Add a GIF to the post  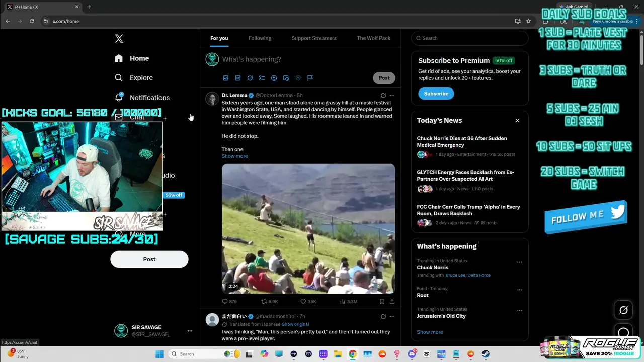238,78
